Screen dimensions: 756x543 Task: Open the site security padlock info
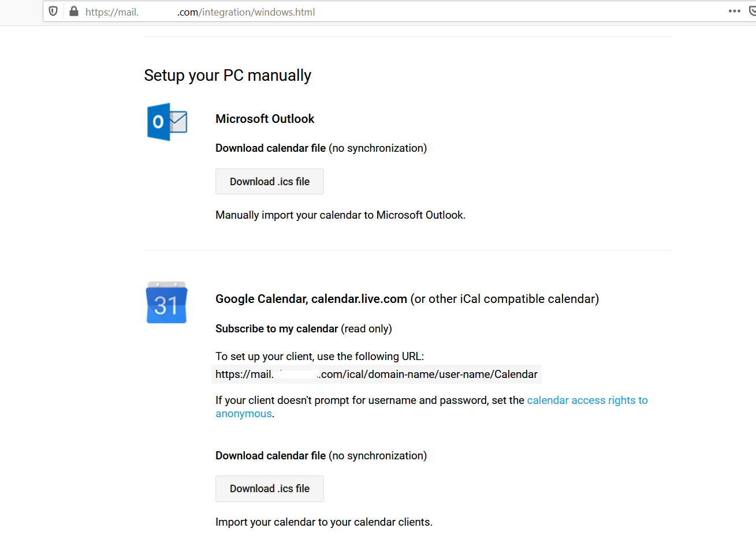[x=74, y=12]
